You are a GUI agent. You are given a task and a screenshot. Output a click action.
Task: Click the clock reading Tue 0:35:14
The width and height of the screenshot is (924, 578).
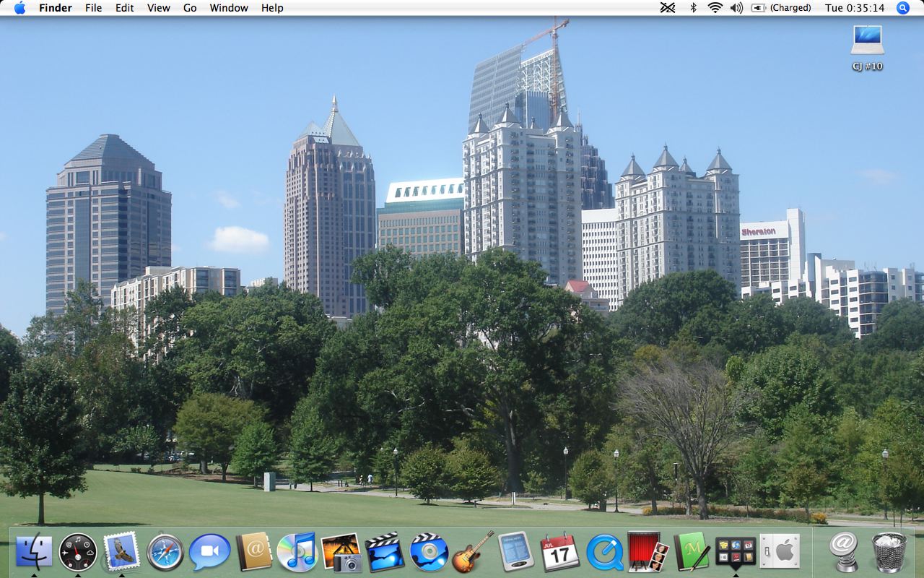[855, 8]
